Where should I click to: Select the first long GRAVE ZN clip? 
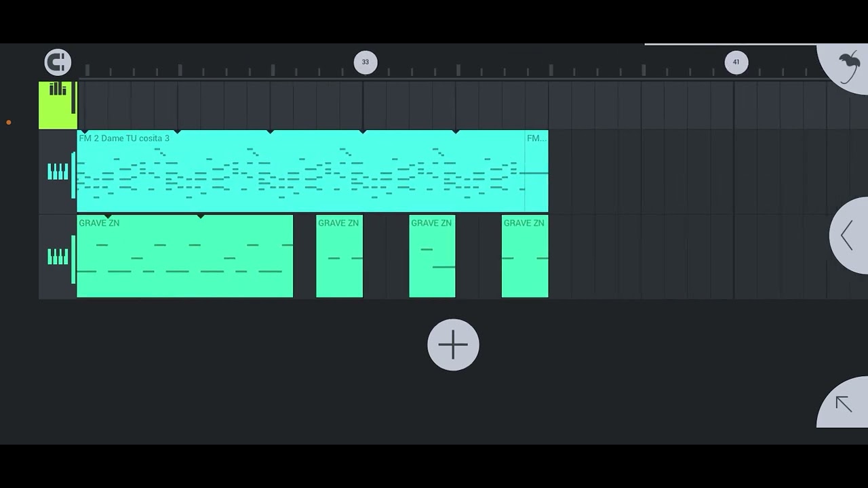click(185, 256)
